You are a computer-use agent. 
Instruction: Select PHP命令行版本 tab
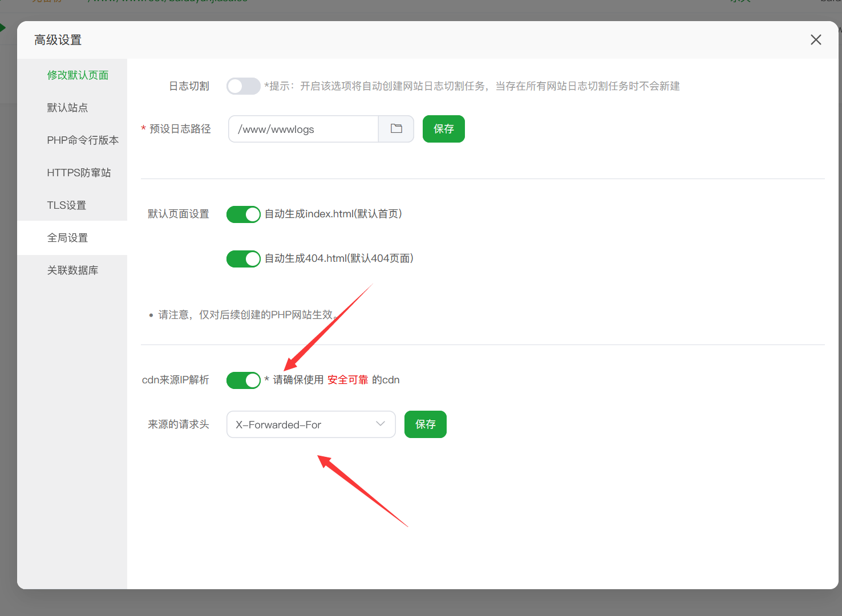click(83, 140)
